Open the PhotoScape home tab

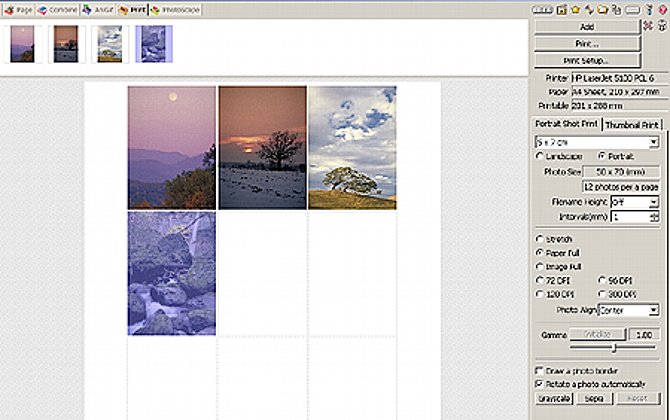click(175, 10)
